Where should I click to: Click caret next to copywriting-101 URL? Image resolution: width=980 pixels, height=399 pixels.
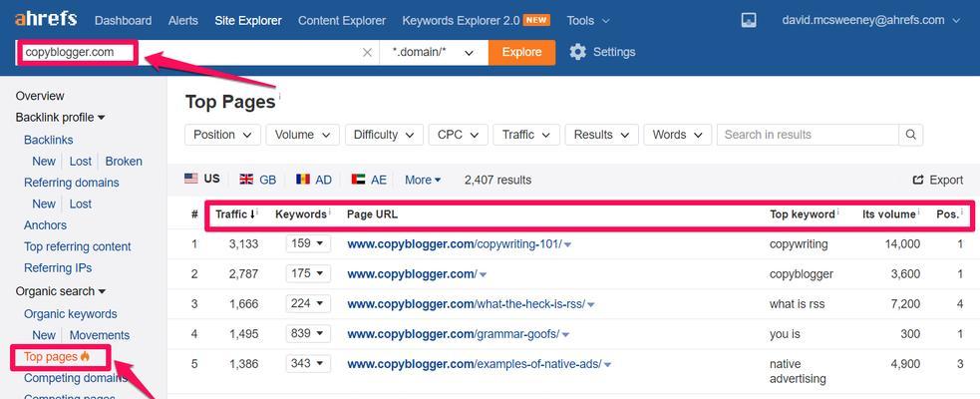click(x=567, y=245)
